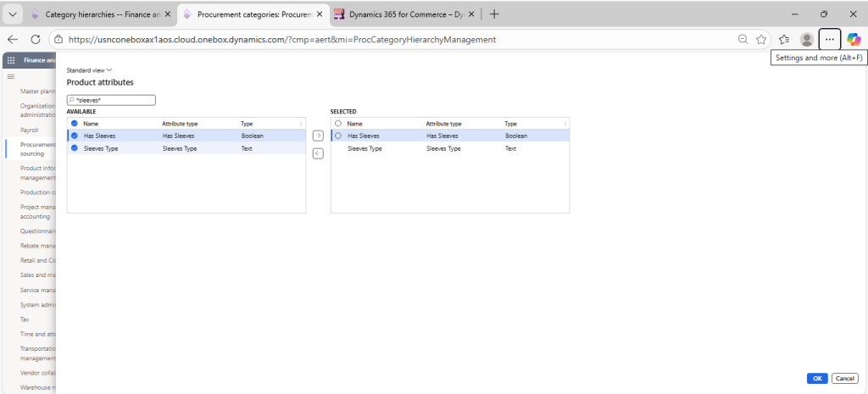Screen dimensions: 868x394
Task: Open column options in Available grid header
Action: pyautogui.click(x=302, y=124)
